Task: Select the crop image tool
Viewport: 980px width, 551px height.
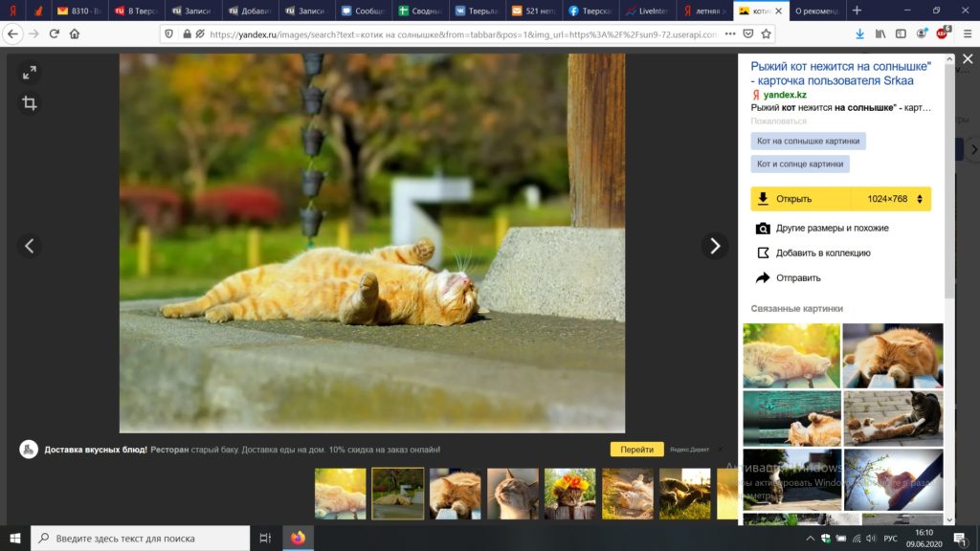Action: pyautogui.click(x=30, y=103)
